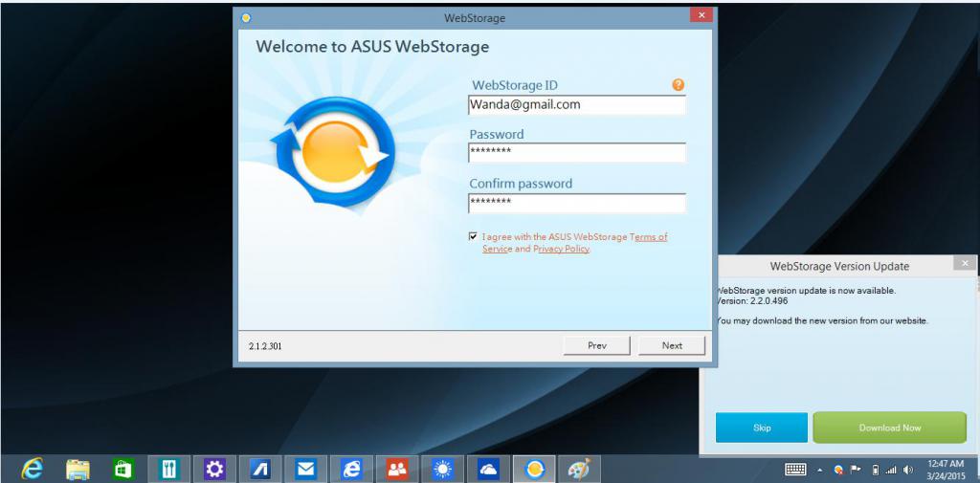Open PC Settings gear in the taskbar
The height and width of the screenshot is (483, 980).
(214, 470)
